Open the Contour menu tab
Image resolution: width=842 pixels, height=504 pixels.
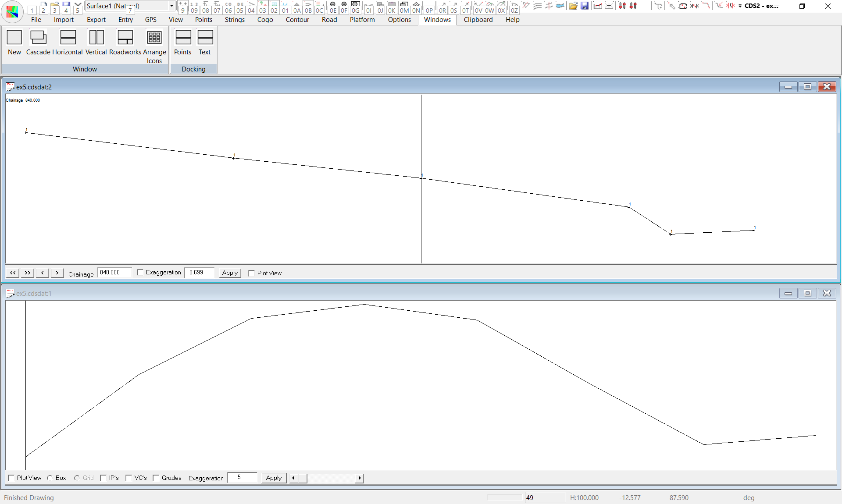click(297, 20)
